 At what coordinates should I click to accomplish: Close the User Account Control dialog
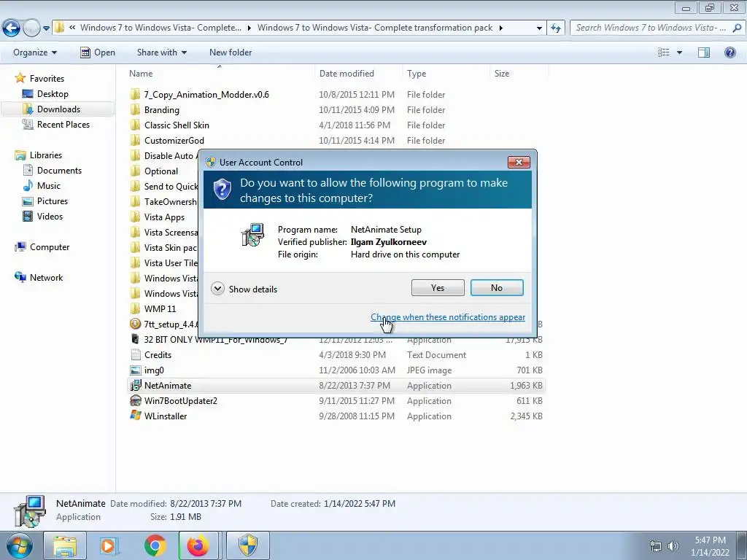[519, 163]
